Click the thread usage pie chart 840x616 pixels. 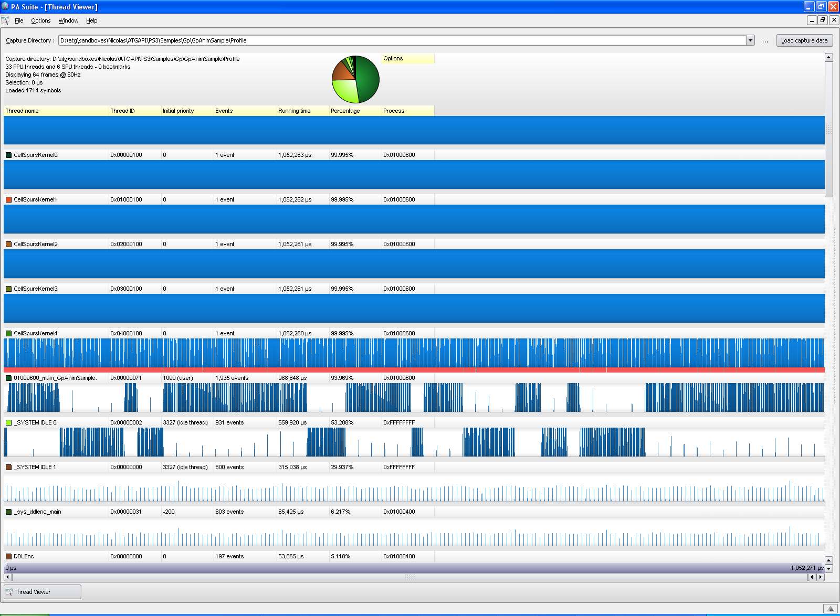pos(355,79)
